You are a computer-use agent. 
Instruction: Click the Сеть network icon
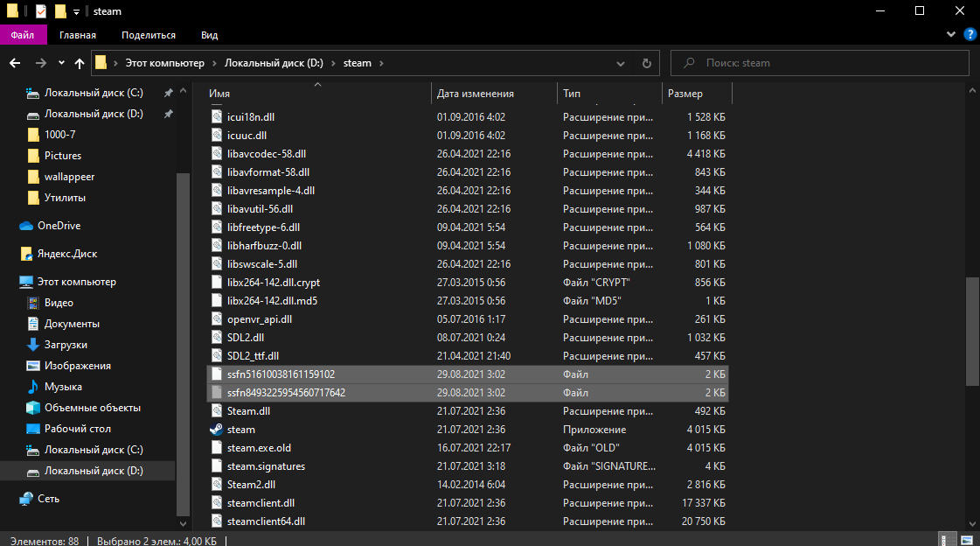26,499
